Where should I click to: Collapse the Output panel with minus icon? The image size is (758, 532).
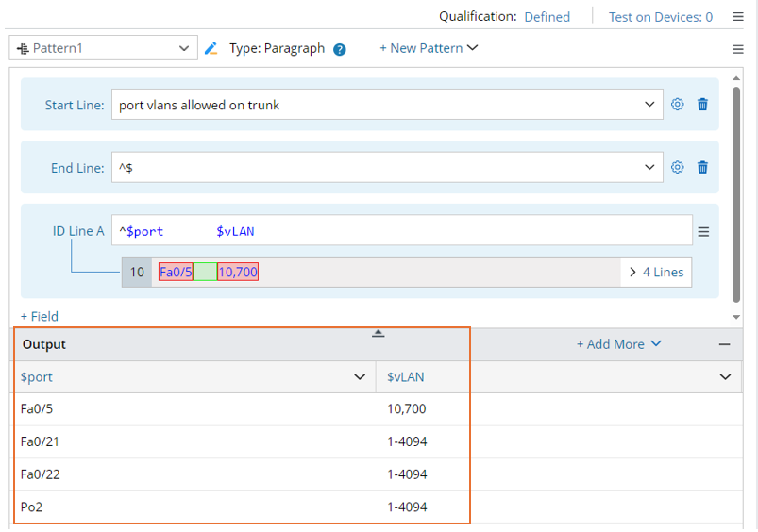[725, 344]
